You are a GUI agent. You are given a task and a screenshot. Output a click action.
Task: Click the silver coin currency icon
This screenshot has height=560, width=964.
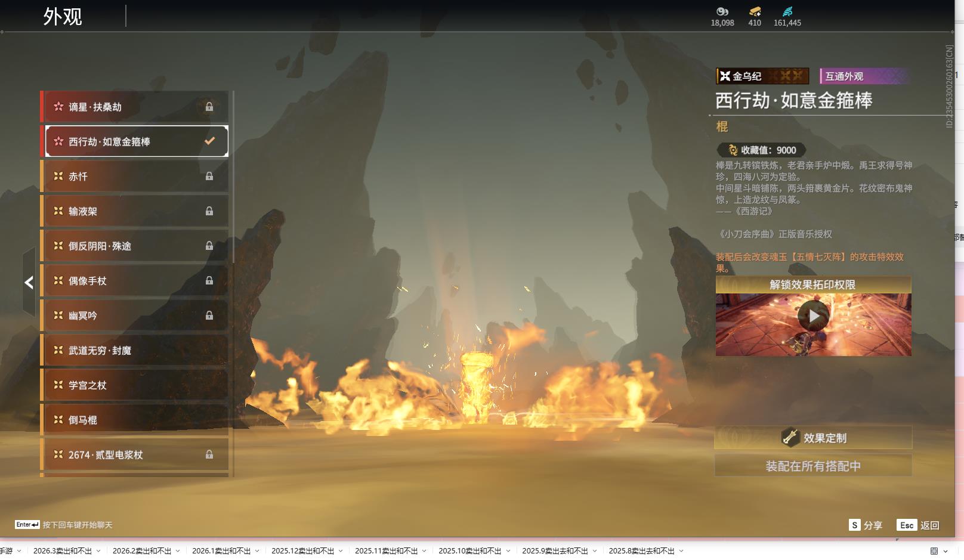722,11
